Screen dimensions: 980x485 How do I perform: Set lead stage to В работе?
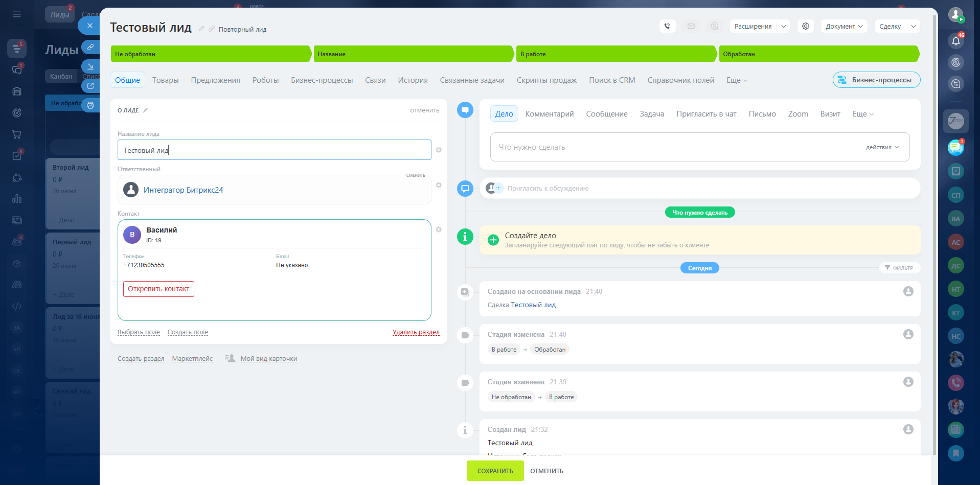(x=615, y=54)
